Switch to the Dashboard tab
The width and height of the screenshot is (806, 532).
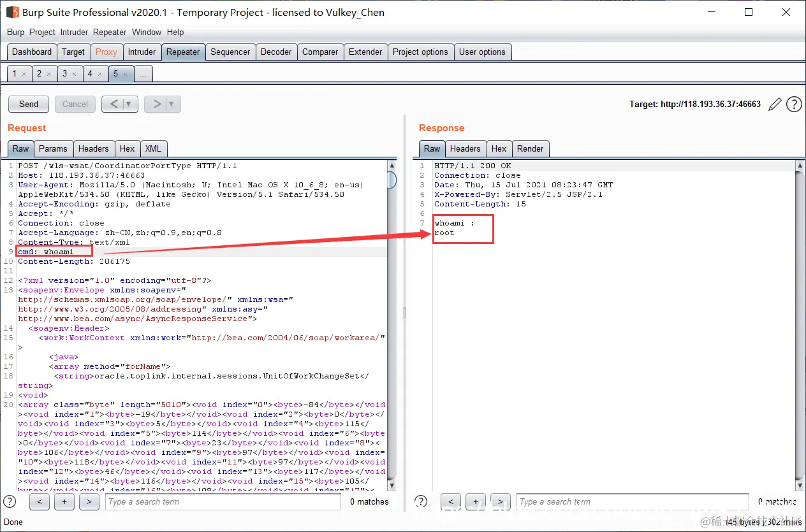[32, 52]
